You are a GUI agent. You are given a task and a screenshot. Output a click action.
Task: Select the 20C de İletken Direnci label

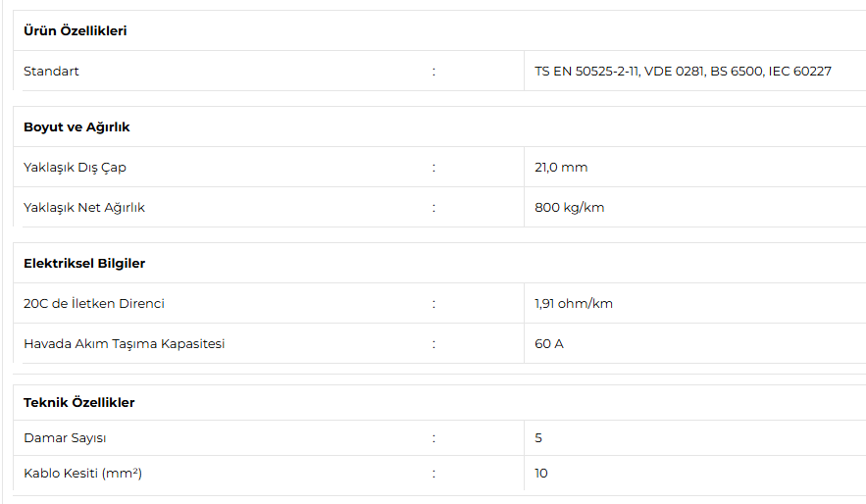[x=94, y=304]
